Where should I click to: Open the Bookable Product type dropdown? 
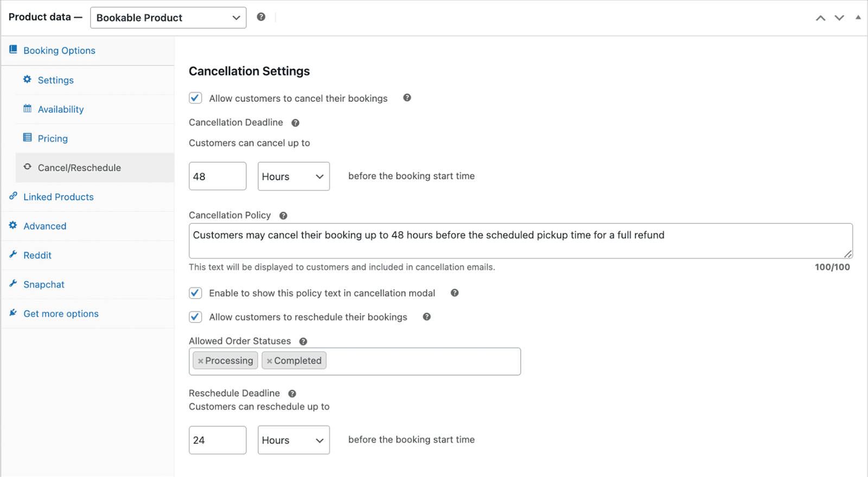[x=168, y=18]
